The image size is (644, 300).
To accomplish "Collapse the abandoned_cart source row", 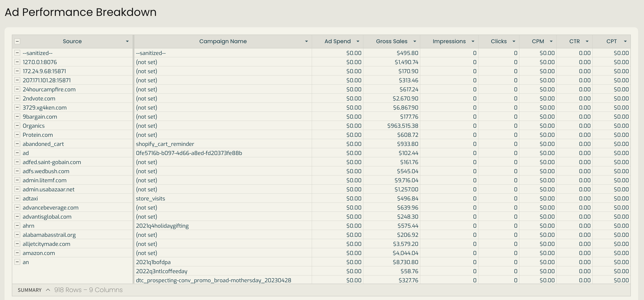I will [x=17, y=144].
